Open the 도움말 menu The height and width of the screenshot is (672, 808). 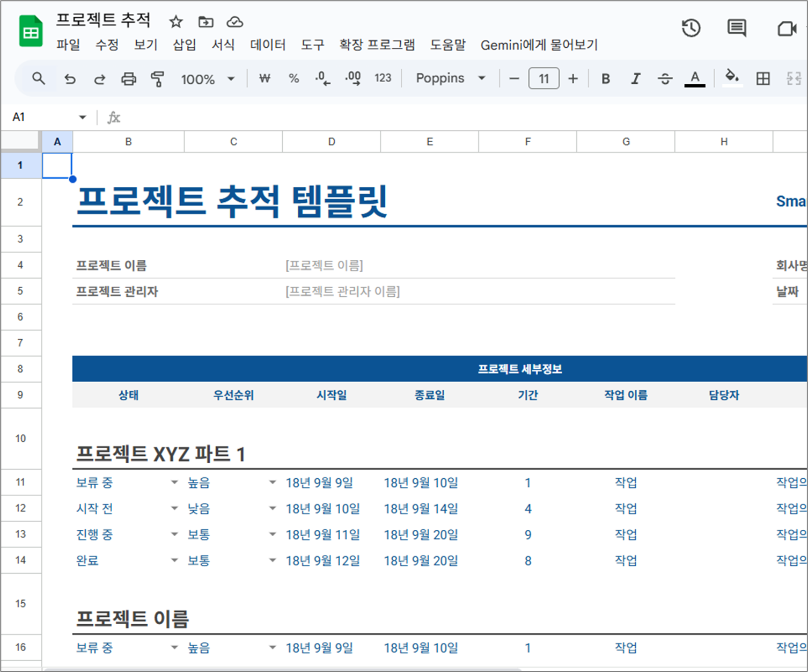point(448,45)
